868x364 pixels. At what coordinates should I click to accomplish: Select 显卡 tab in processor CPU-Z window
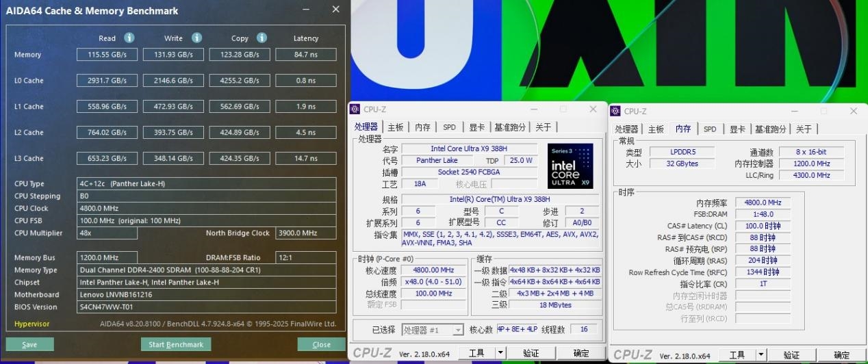[476, 127]
